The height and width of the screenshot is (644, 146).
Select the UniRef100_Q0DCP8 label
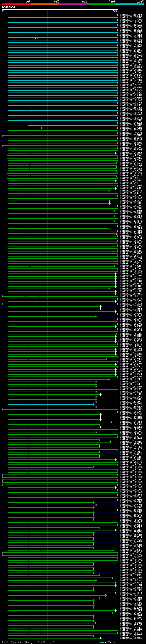(x=131, y=105)
